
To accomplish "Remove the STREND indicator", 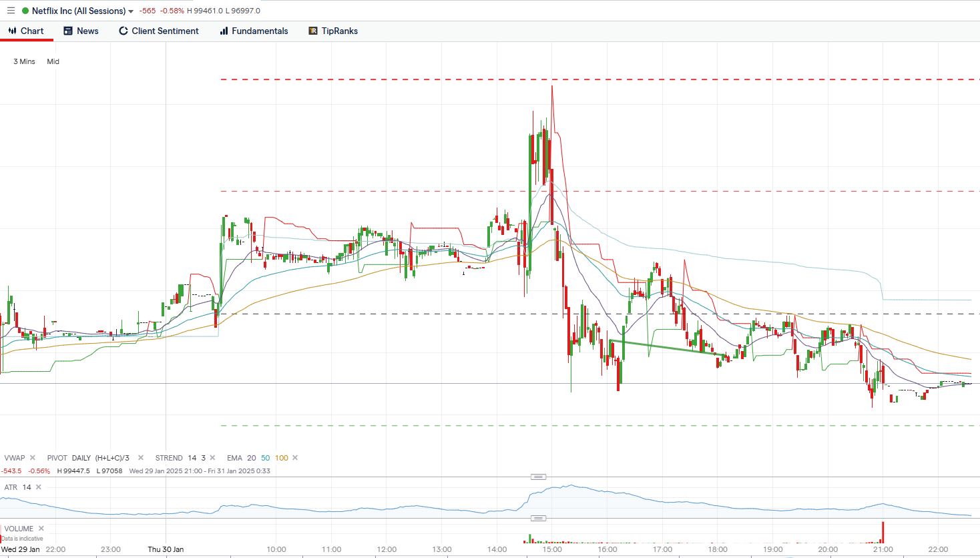I will [213, 458].
